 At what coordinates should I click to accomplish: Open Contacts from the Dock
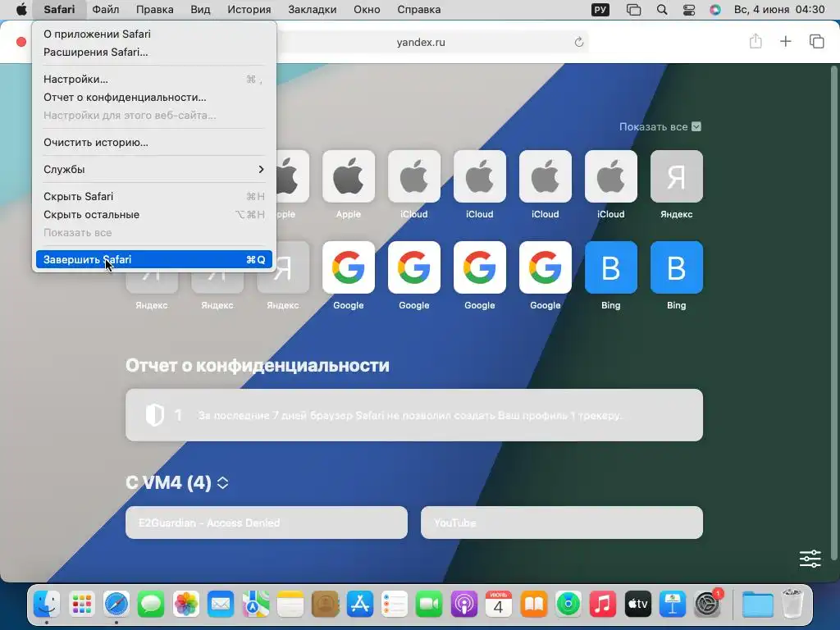tap(325, 605)
